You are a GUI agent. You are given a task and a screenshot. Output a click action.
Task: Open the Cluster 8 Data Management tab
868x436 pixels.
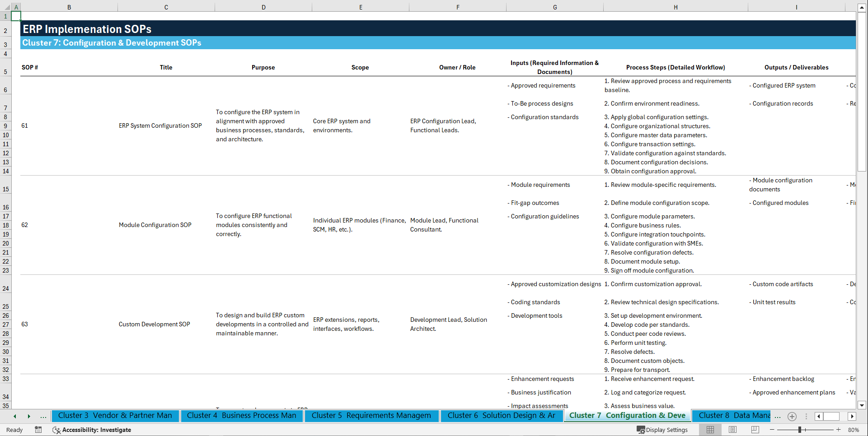[732, 416]
